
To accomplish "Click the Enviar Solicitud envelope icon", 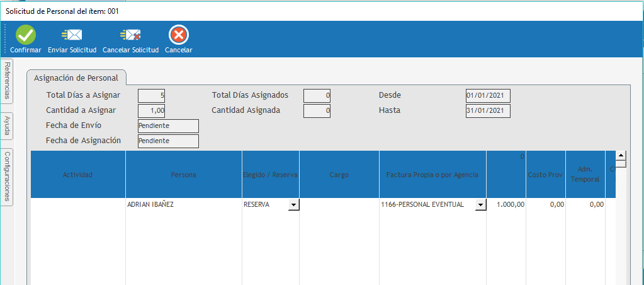I will [x=72, y=35].
